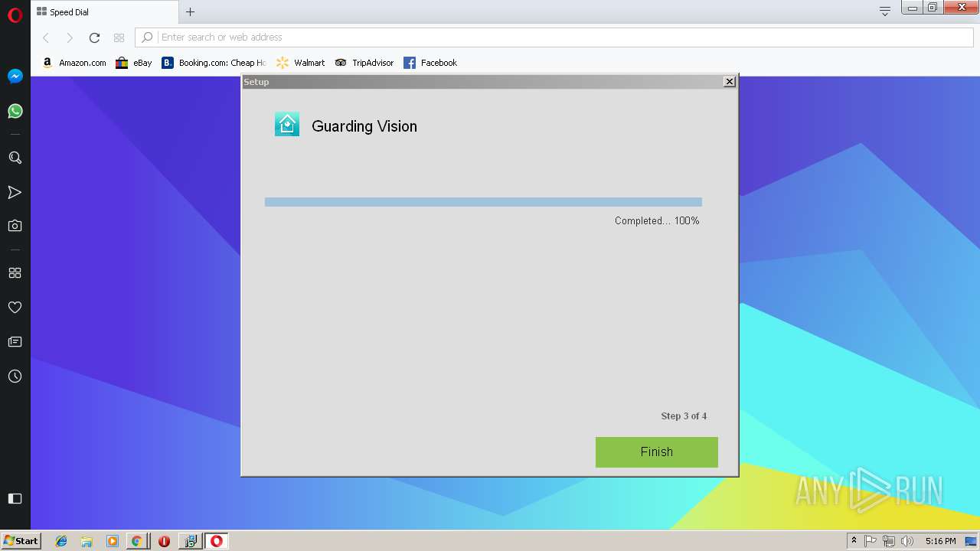Launch Internet Explorer from the taskbar
Viewport: 980px width, 551px height.
[x=61, y=541]
